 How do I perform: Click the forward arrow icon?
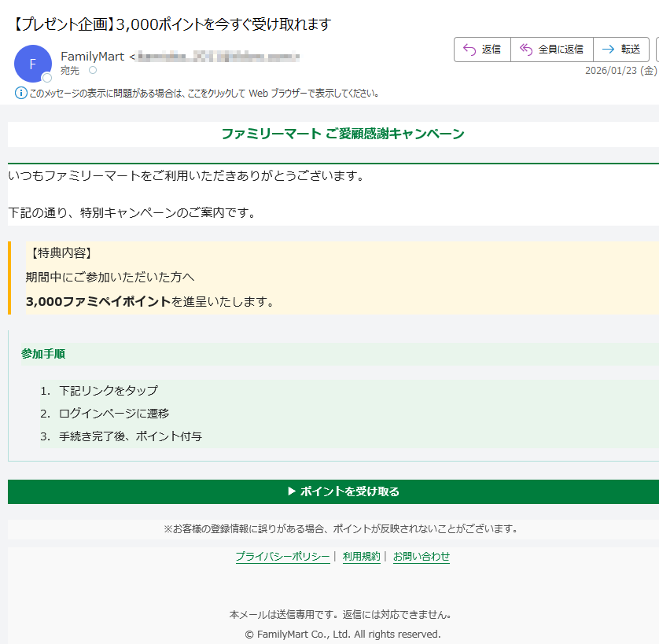(x=608, y=50)
